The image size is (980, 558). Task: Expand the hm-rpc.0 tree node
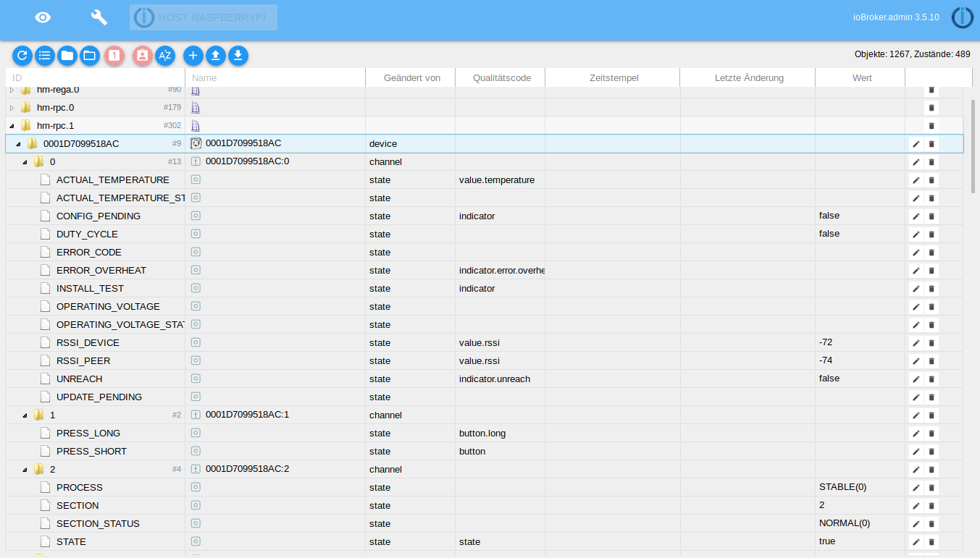(12, 108)
